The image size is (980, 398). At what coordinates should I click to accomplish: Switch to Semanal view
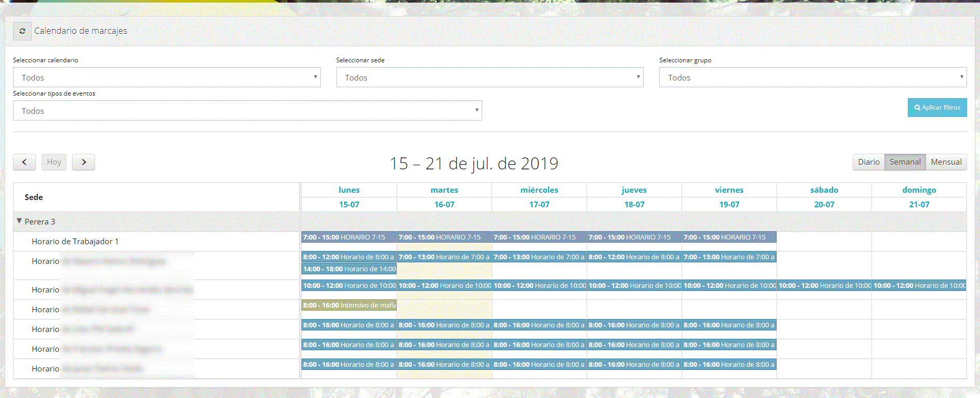(905, 162)
